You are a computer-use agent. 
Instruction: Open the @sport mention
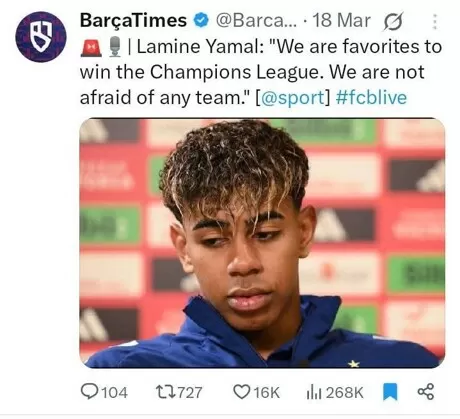pos(292,97)
